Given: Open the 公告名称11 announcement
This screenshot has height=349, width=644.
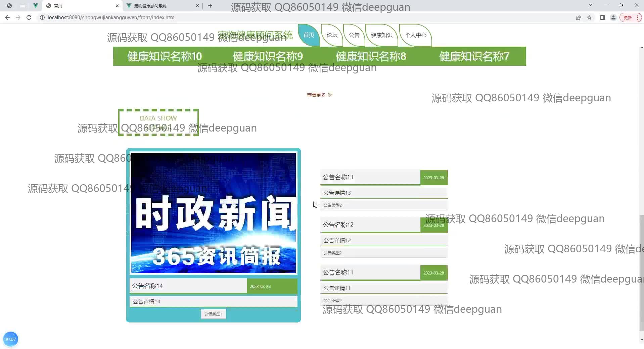Looking at the screenshot, I should click(370, 272).
